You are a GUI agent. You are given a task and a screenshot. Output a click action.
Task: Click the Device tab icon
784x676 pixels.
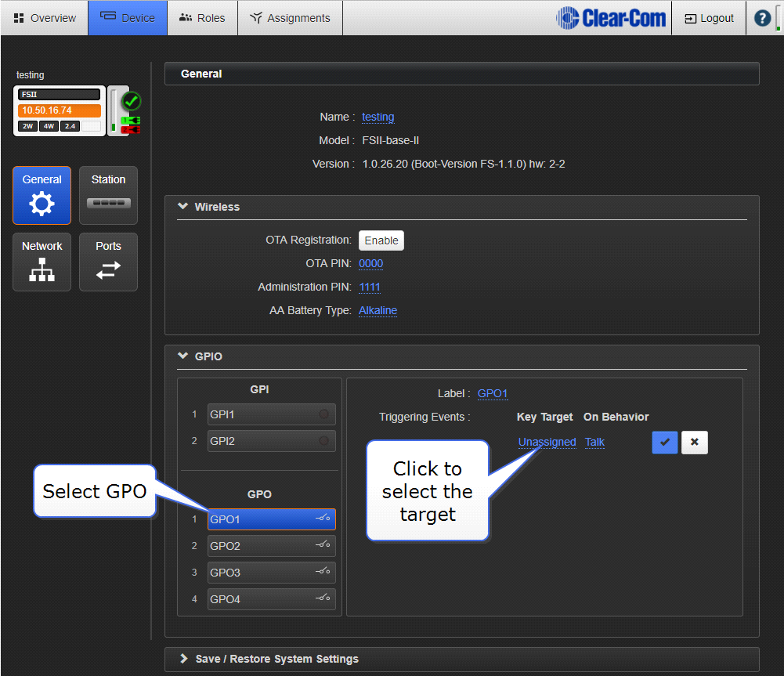pos(108,16)
